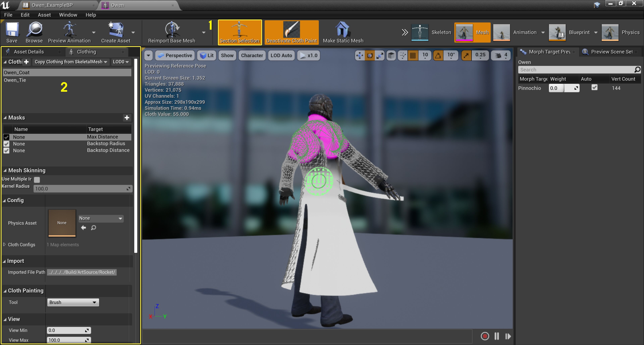Viewport: 644px width, 345px height.
Task: Toggle the Max Distance mask checkbox
Action: coord(7,137)
